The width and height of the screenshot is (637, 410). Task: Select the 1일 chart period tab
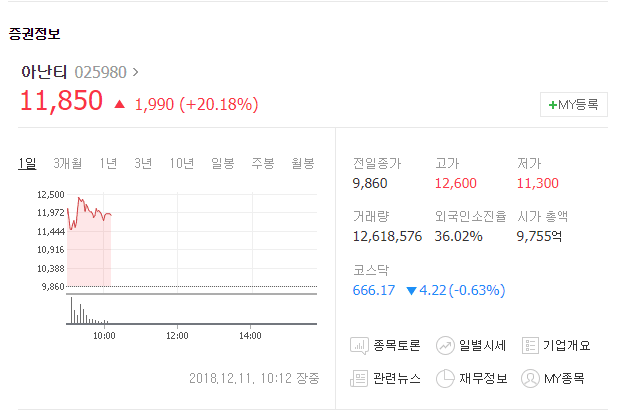(27, 163)
